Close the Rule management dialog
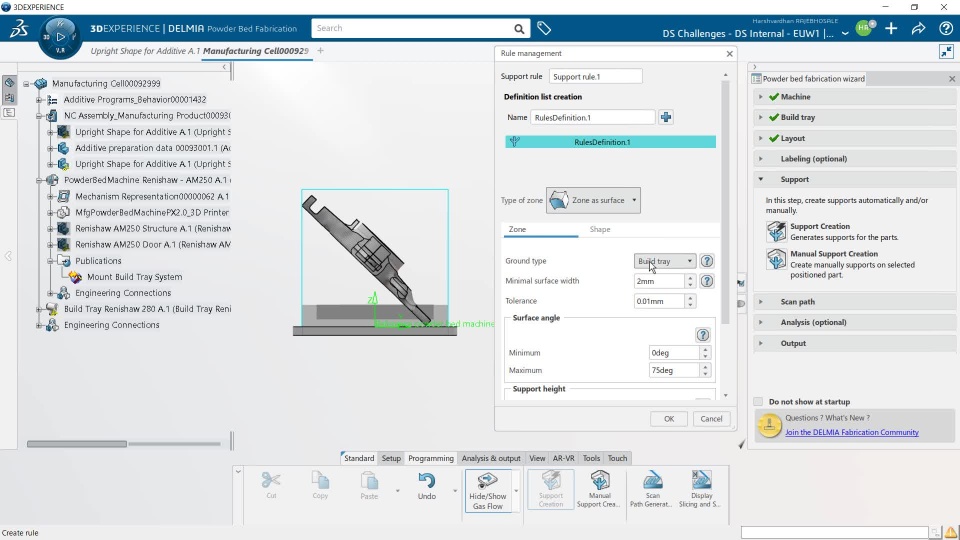The height and width of the screenshot is (540, 960). tap(729, 54)
